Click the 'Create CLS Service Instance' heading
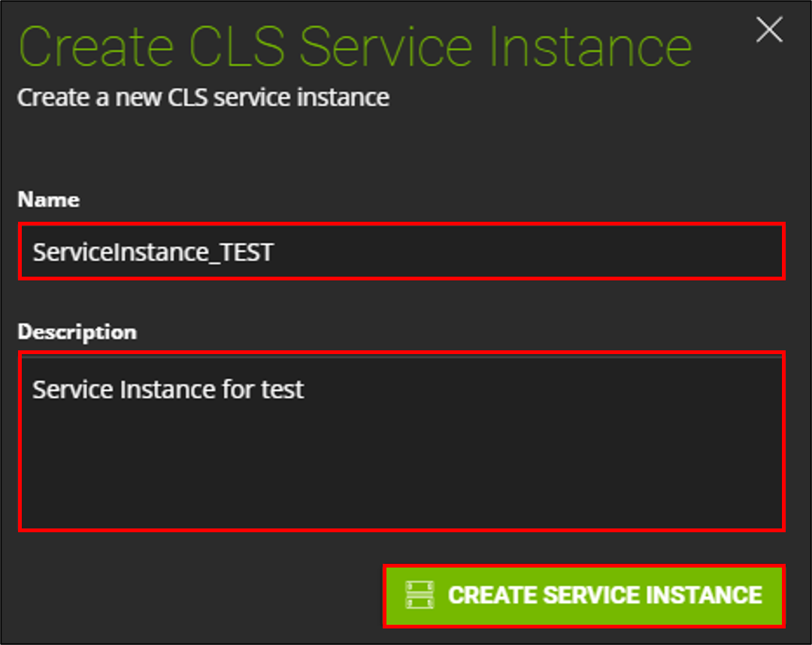 click(x=355, y=47)
